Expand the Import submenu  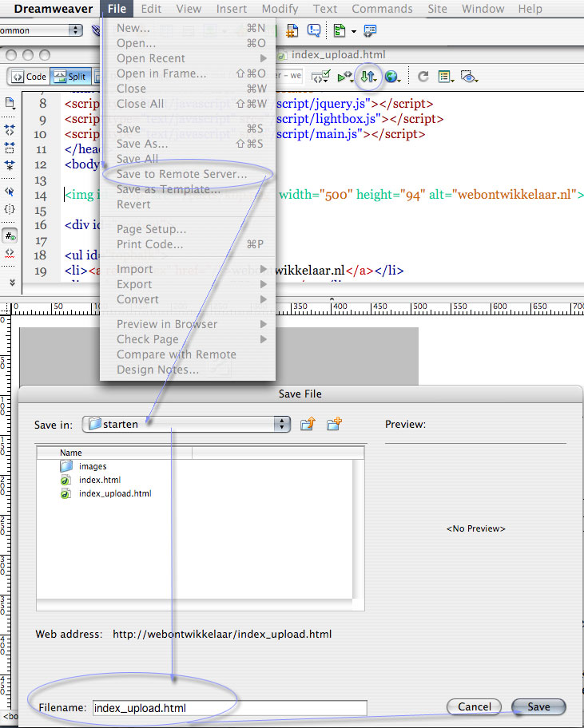click(x=188, y=269)
